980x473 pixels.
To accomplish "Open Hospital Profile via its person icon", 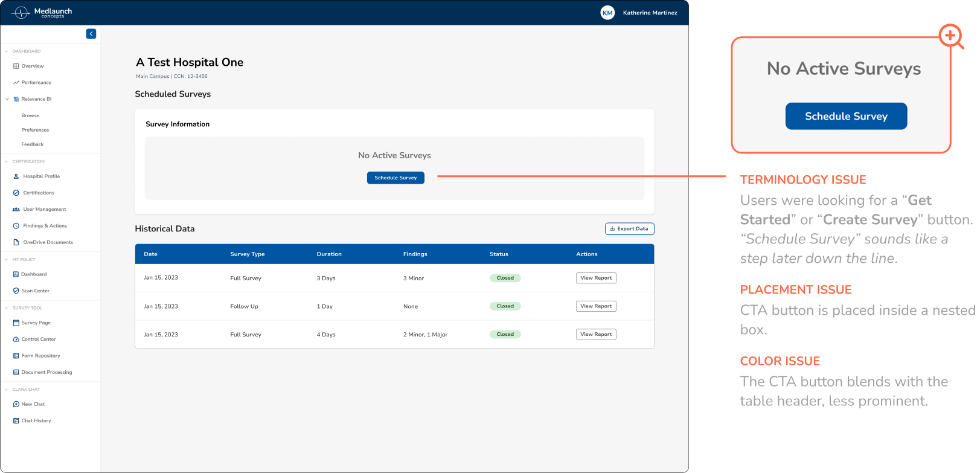I will click(x=16, y=176).
